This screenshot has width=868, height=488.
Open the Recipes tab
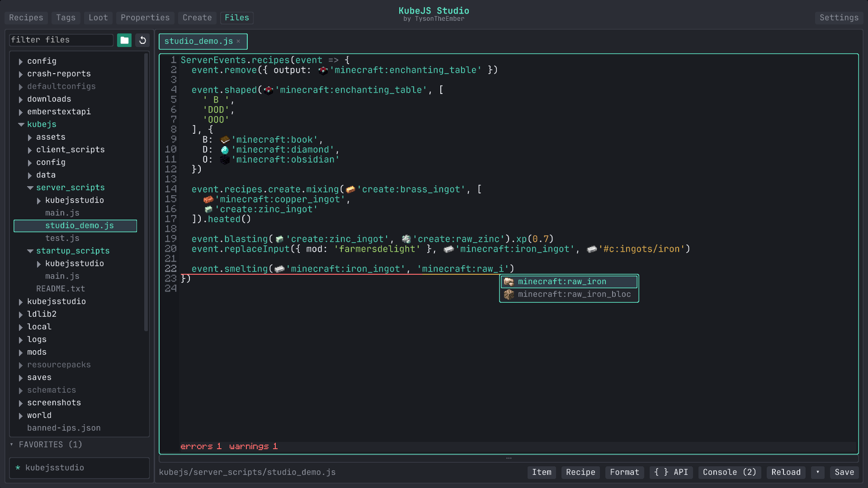coord(26,18)
